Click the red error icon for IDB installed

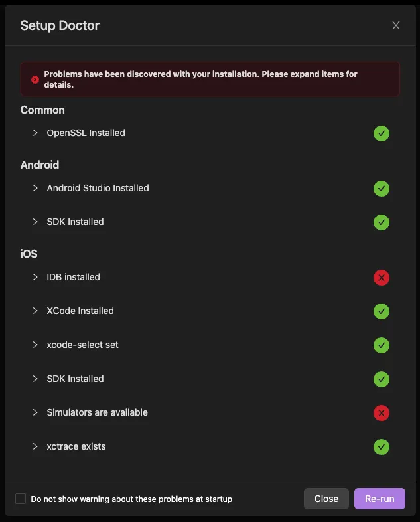pyautogui.click(x=381, y=278)
